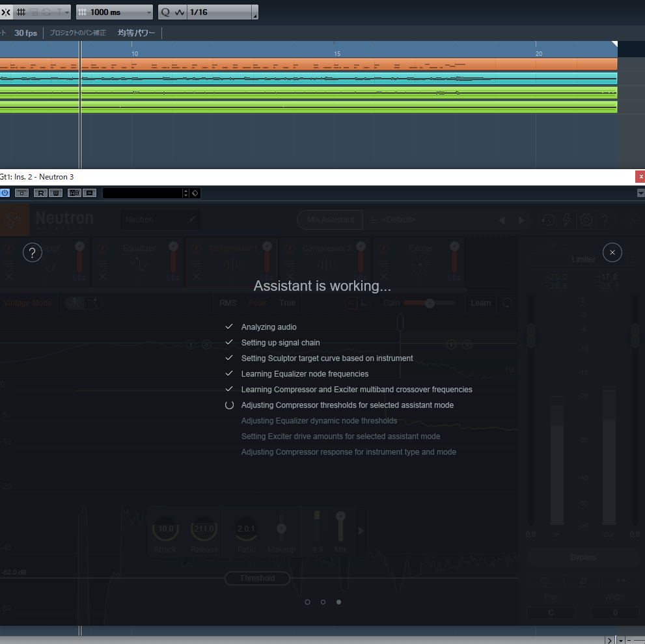This screenshot has height=644, width=645.
Task: Select RMS detection mode
Action: pos(228,303)
